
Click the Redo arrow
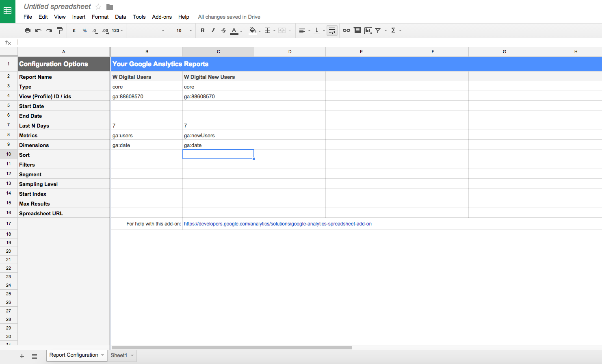point(49,30)
